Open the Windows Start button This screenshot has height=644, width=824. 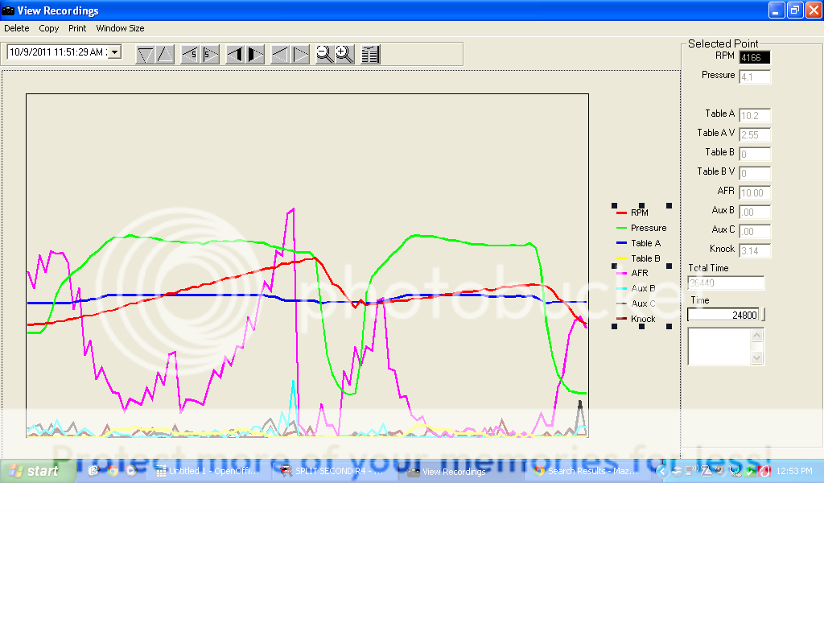click(x=37, y=472)
